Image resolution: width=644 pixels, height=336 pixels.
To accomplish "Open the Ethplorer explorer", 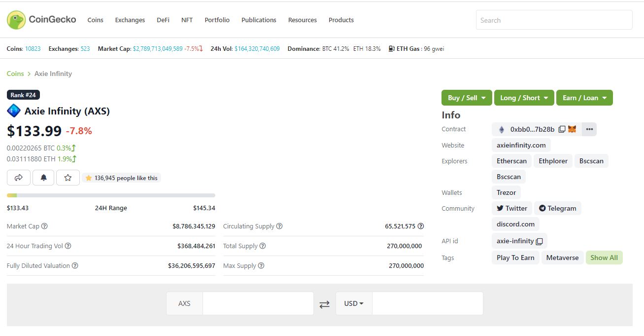I will click(x=553, y=161).
